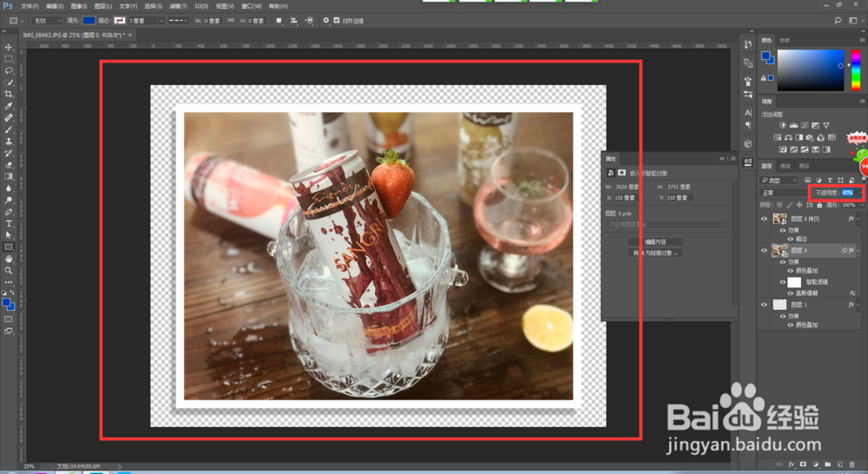Select the Quick Selection tool
Screen dimensions: 868x474
pyautogui.click(x=9, y=82)
